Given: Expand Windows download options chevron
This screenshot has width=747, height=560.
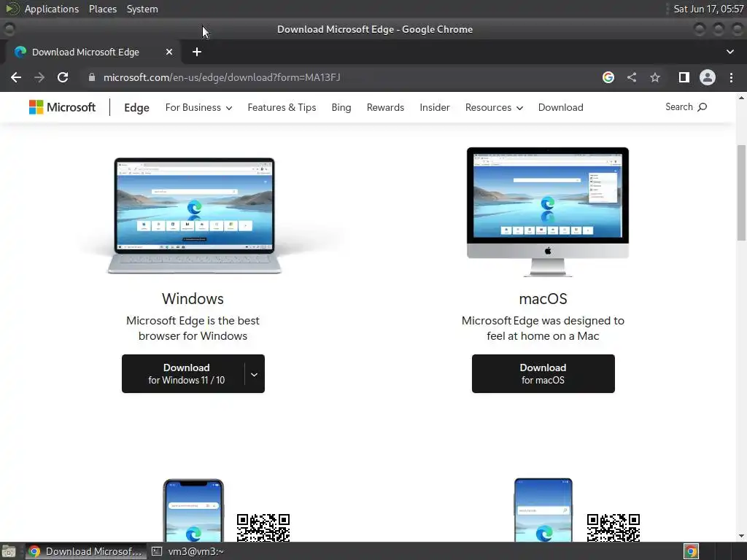Looking at the screenshot, I should click(255, 374).
